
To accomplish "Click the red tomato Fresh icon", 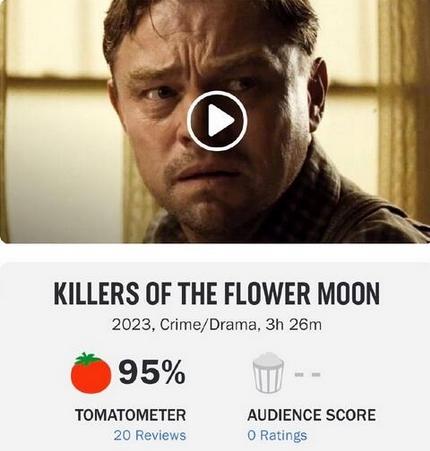I will [x=91, y=373].
